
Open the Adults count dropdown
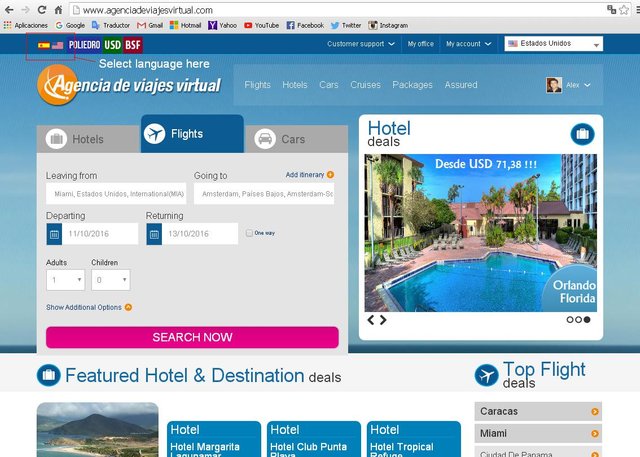click(x=65, y=280)
